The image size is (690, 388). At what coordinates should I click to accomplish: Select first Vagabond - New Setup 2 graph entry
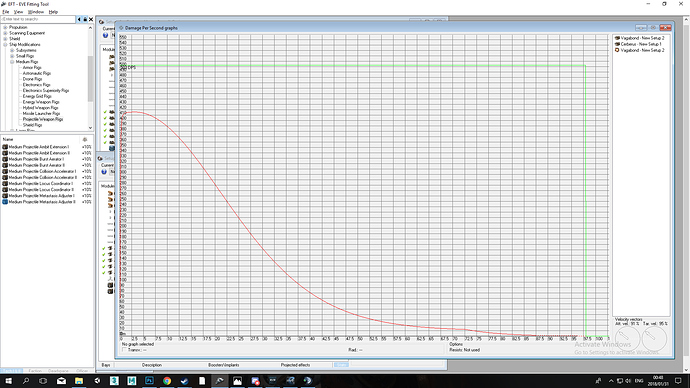coord(639,38)
